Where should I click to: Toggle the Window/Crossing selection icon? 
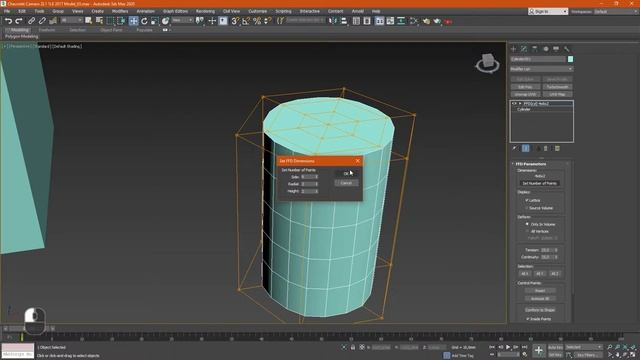[x=121, y=21]
